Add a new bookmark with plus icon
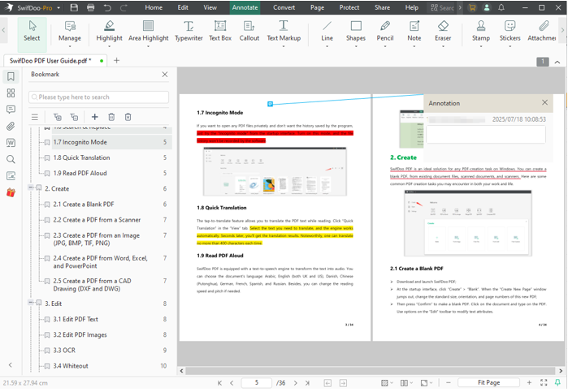This screenshot has height=392, width=568. [x=94, y=117]
